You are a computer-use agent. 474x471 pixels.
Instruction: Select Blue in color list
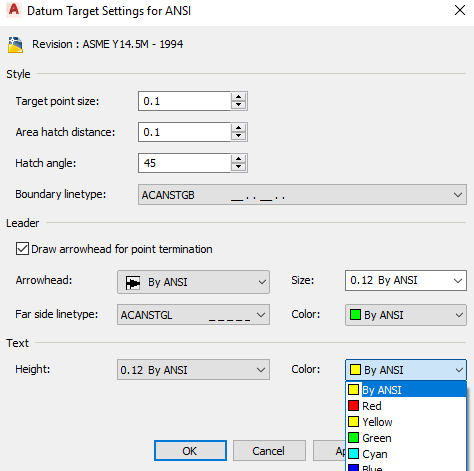tap(406, 467)
